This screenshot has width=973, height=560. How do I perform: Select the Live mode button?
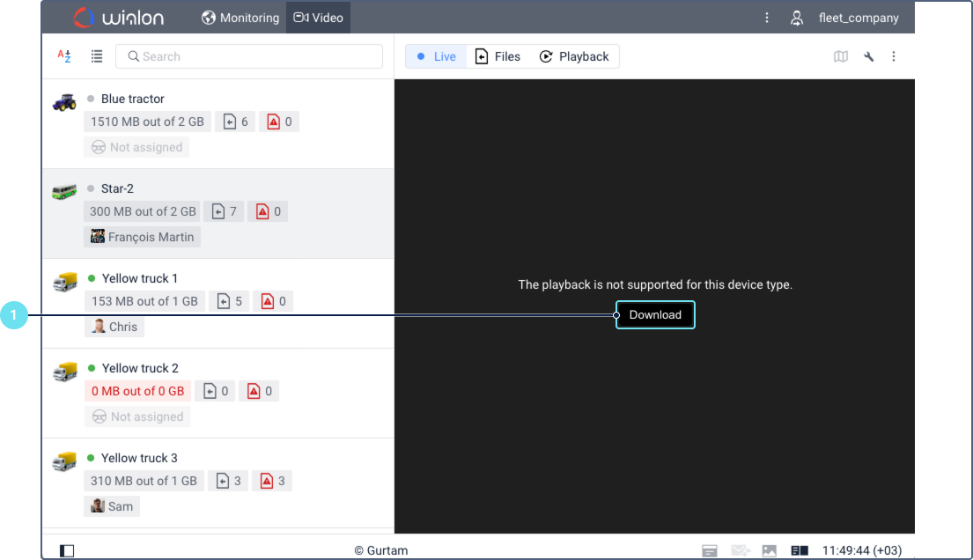pyautogui.click(x=436, y=56)
